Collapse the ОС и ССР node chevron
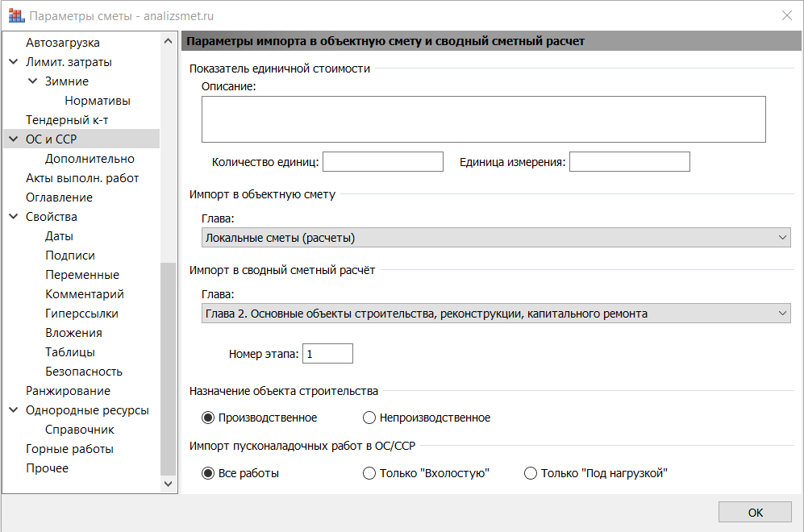The width and height of the screenshot is (804, 532). point(14,139)
